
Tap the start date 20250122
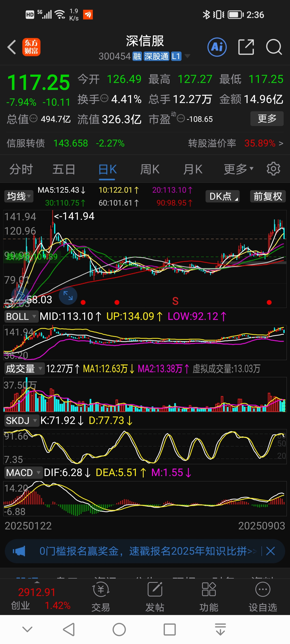28,526
